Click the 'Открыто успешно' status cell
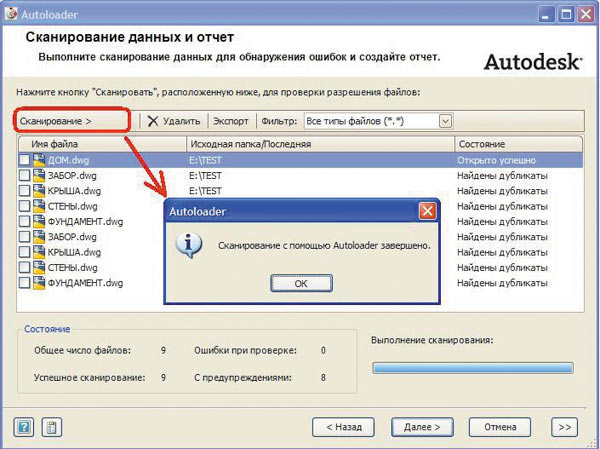This screenshot has width=600, height=449. pos(496,160)
